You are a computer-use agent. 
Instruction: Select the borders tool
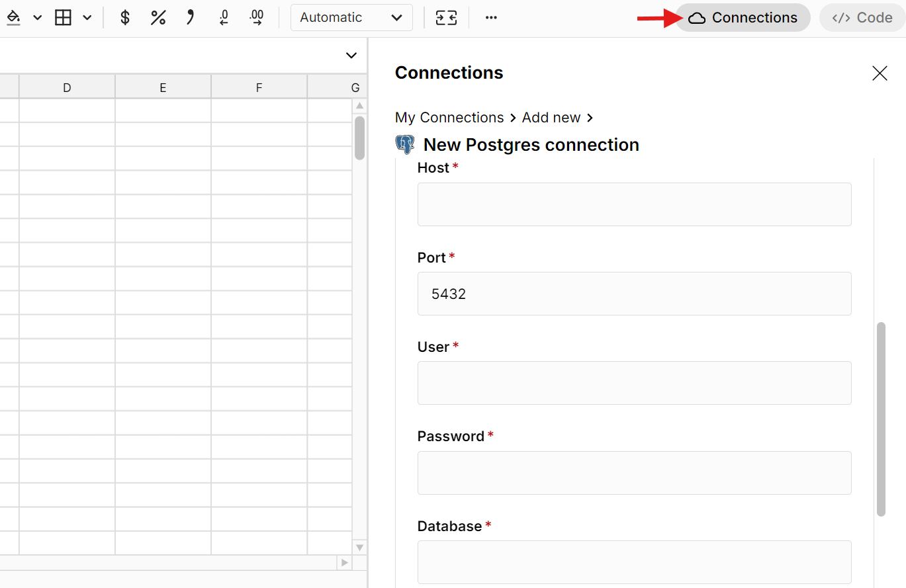pos(63,17)
